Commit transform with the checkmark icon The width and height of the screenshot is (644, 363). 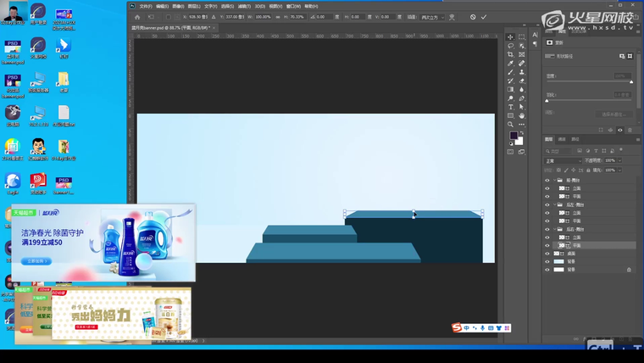[x=484, y=17]
